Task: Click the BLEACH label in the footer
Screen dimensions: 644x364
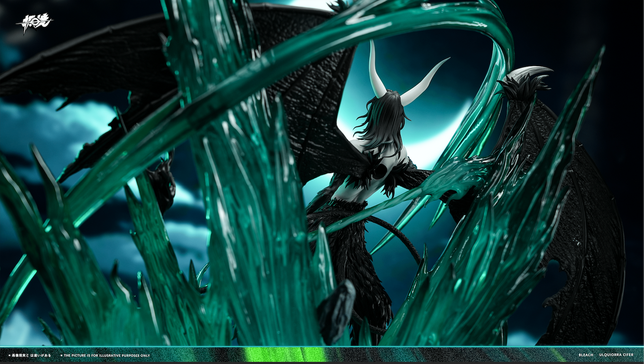Action: (x=586, y=355)
